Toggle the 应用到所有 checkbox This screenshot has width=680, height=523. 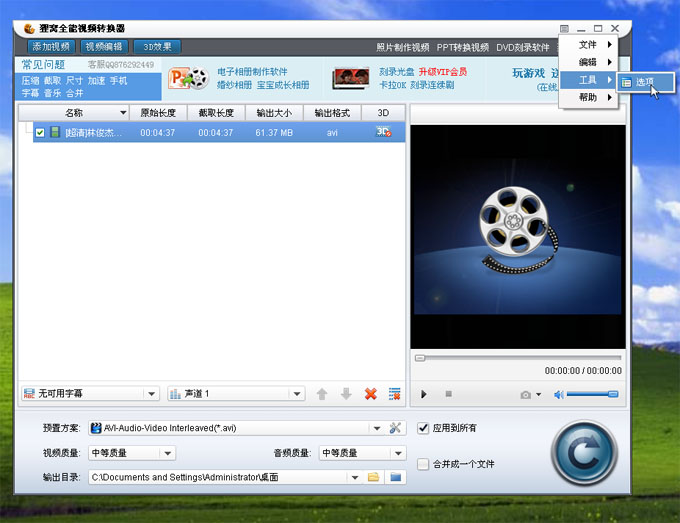[x=423, y=428]
